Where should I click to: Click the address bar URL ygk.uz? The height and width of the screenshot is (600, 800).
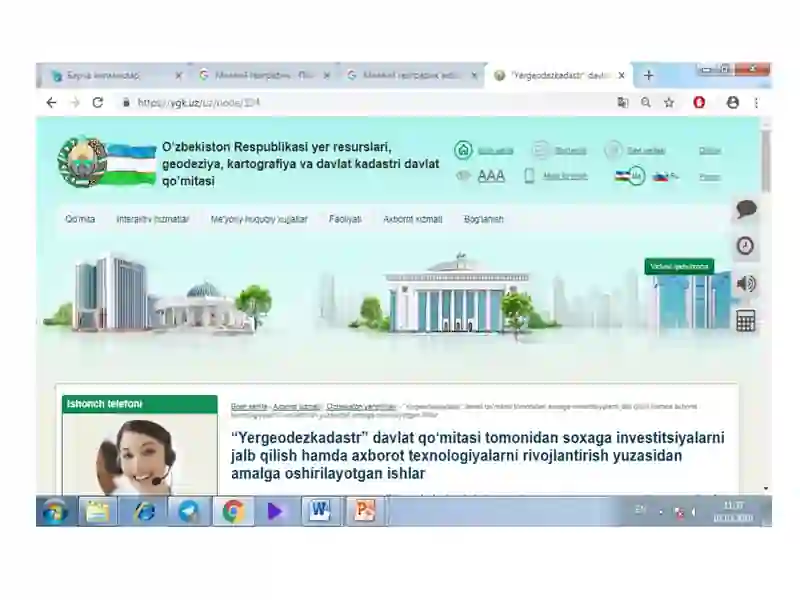(x=198, y=103)
